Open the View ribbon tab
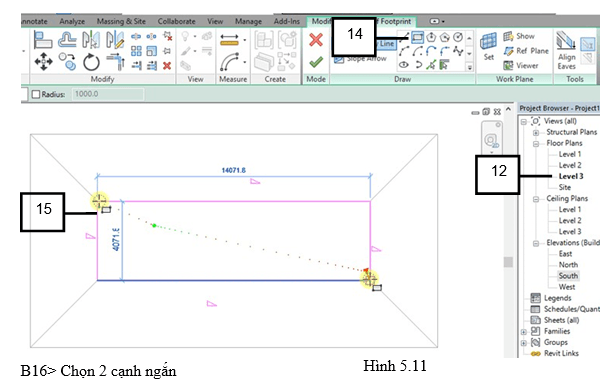This screenshot has height=383, width=607. coord(215,22)
